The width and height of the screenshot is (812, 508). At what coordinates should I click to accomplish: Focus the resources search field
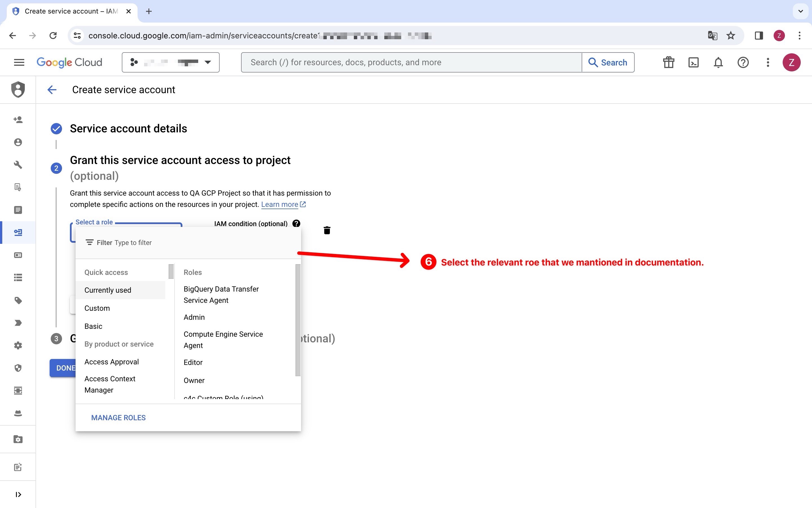coord(411,62)
